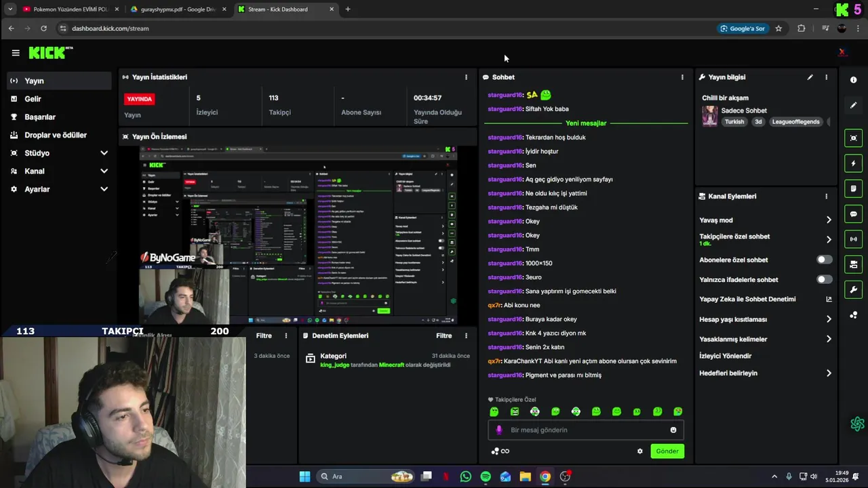Enable Abonelere özel sohbet toggle
Image resolution: width=868 pixels, height=488 pixels.
tap(824, 260)
